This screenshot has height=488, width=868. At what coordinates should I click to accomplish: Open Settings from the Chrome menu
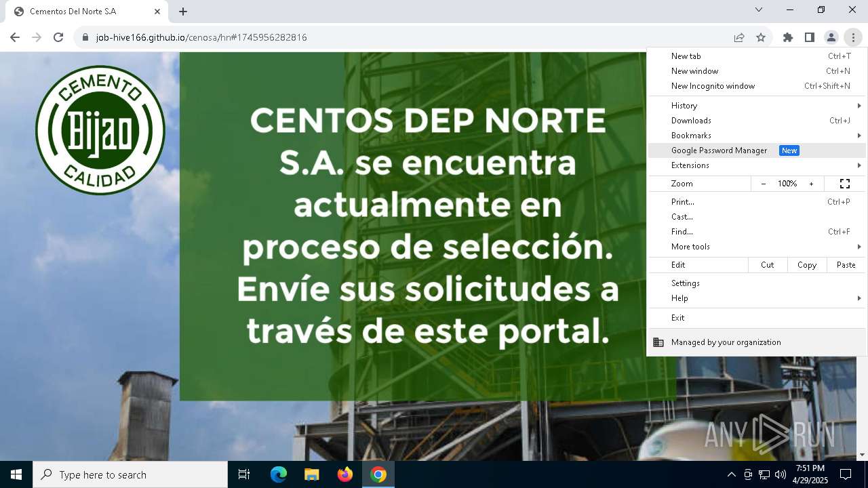click(x=757, y=283)
